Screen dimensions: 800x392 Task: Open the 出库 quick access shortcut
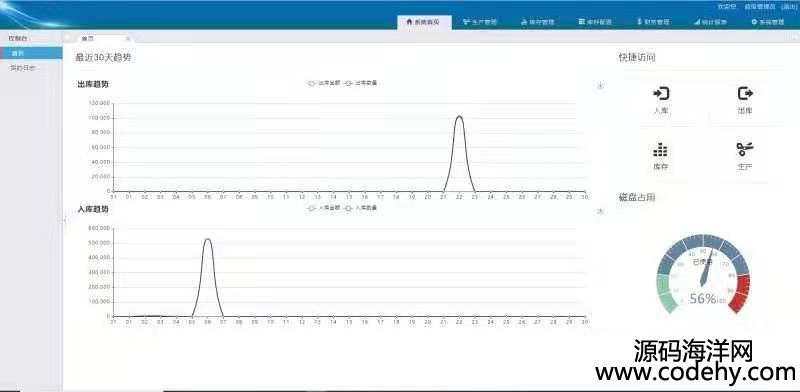tap(745, 100)
